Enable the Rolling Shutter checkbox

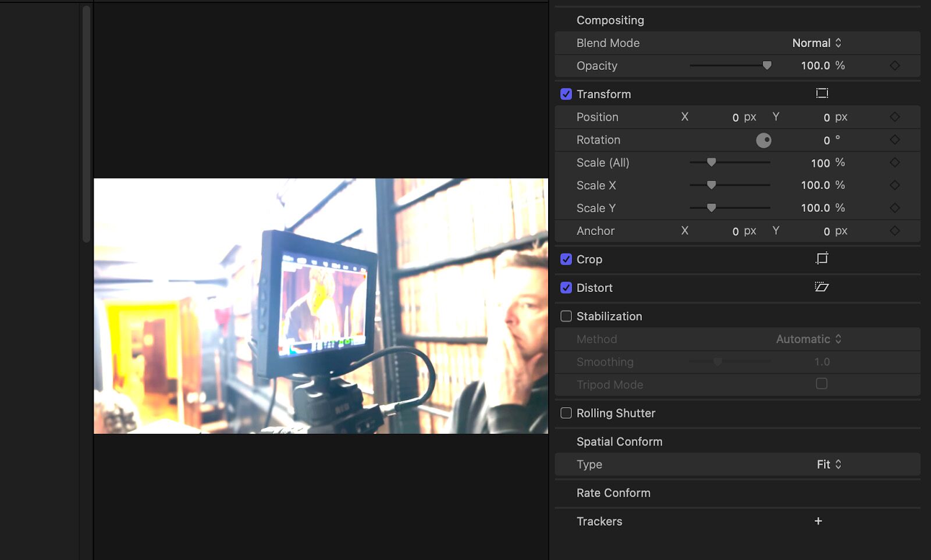(x=566, y=413)
